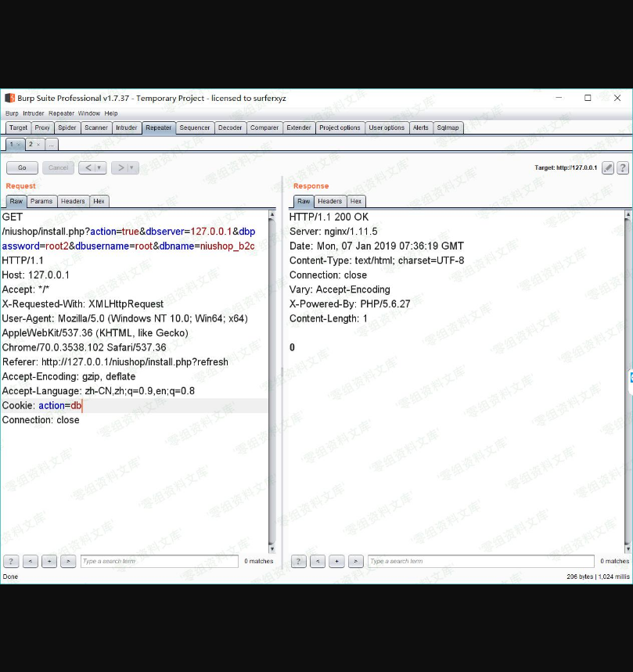Click the request search term field
Screen dimensions: 633x672
[x=159, y=561]
